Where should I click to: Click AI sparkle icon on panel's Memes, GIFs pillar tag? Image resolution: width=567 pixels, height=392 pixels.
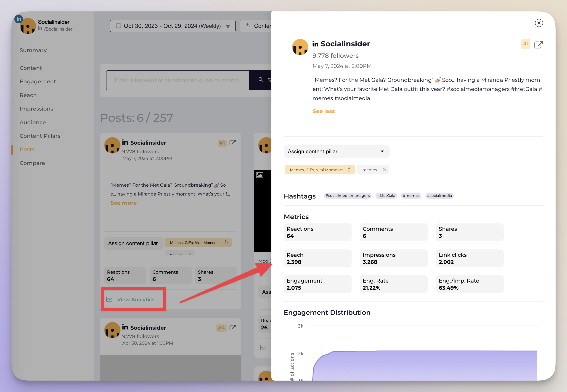350,170
